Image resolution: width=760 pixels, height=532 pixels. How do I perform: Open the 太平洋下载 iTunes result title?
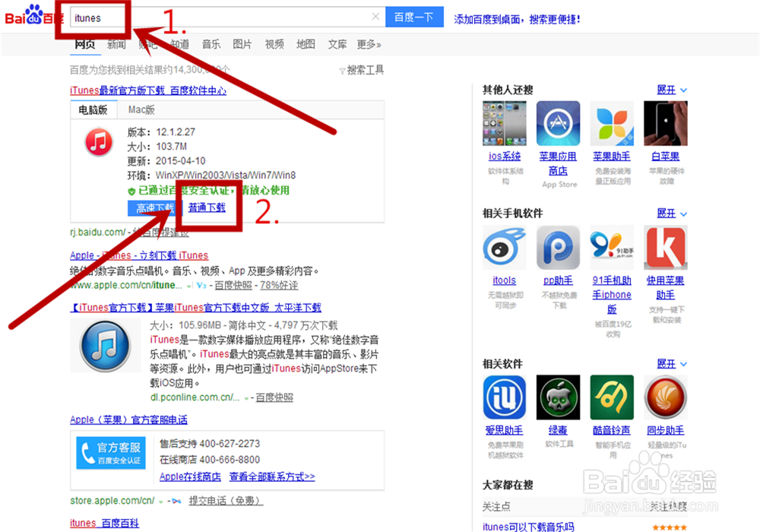point(196,307)
